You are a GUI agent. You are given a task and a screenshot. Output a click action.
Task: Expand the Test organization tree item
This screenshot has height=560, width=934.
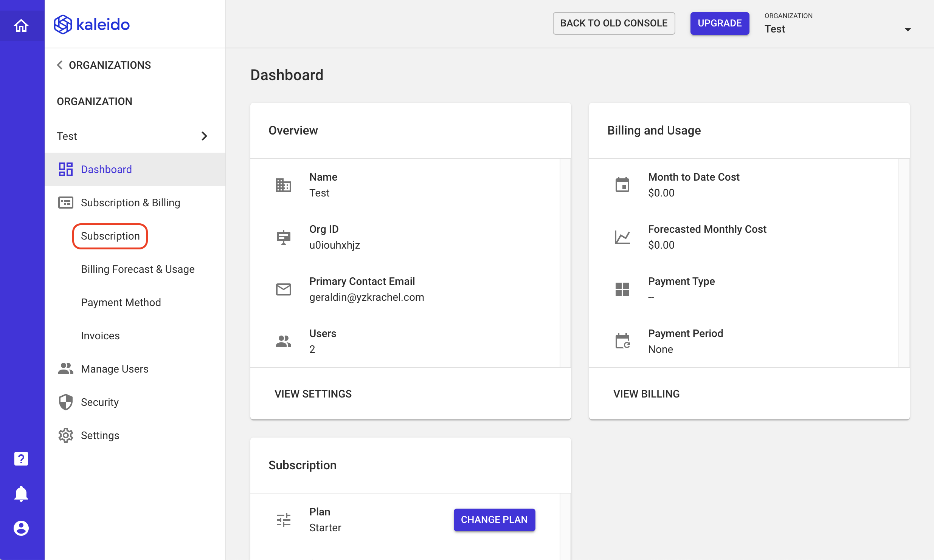[204, 136]
